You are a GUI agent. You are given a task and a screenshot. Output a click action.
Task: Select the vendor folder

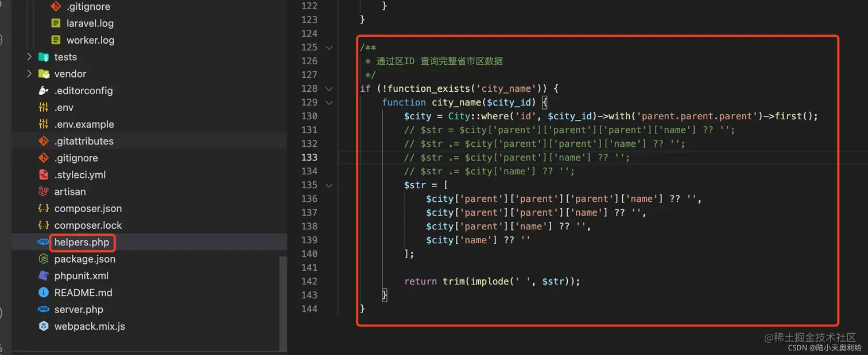(70, 74)
